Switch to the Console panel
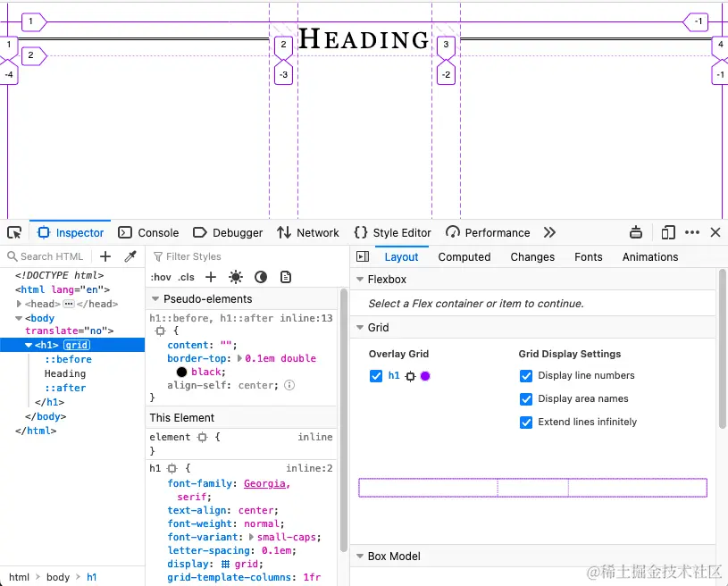The width and height of the screenshot is (728, 586). pyautogui.click(x=148, y=232)
